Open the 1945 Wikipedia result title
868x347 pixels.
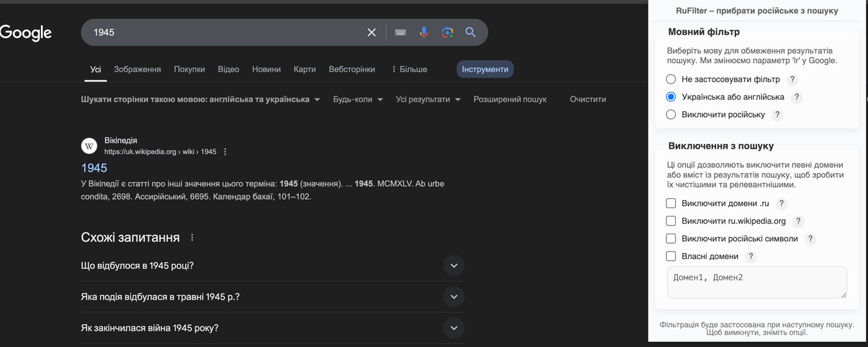coord(94,168)
